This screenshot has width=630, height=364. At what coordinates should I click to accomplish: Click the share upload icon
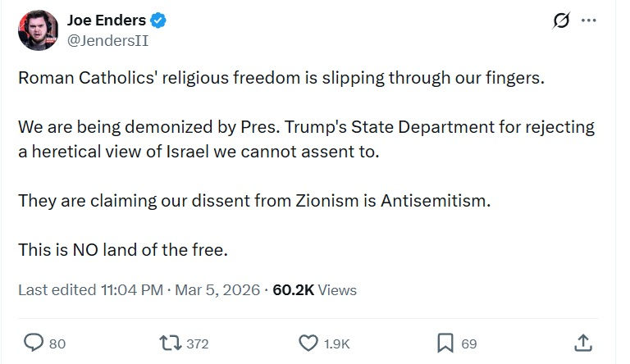coord(583,343)
